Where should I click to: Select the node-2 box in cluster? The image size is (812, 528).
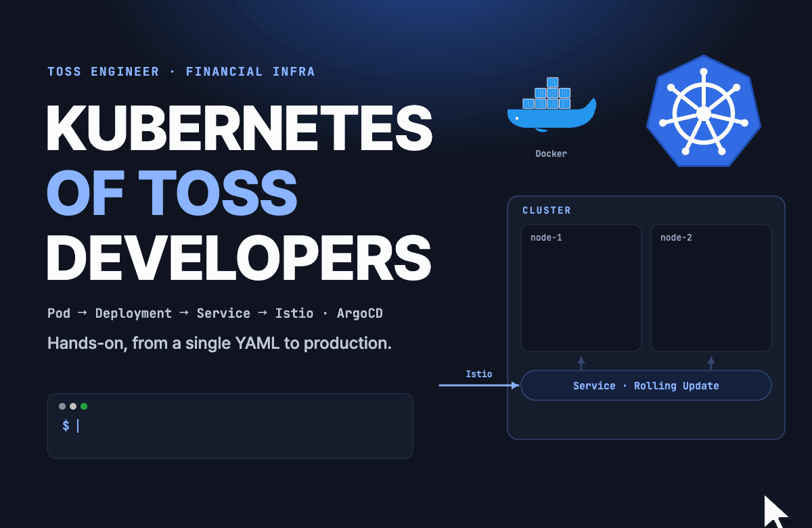click(711, 288)
